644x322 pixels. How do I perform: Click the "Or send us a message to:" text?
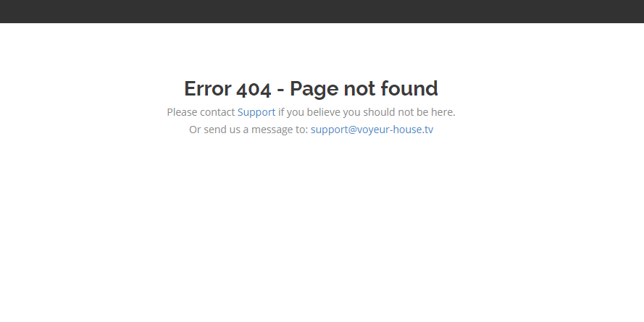pos(248,130)
